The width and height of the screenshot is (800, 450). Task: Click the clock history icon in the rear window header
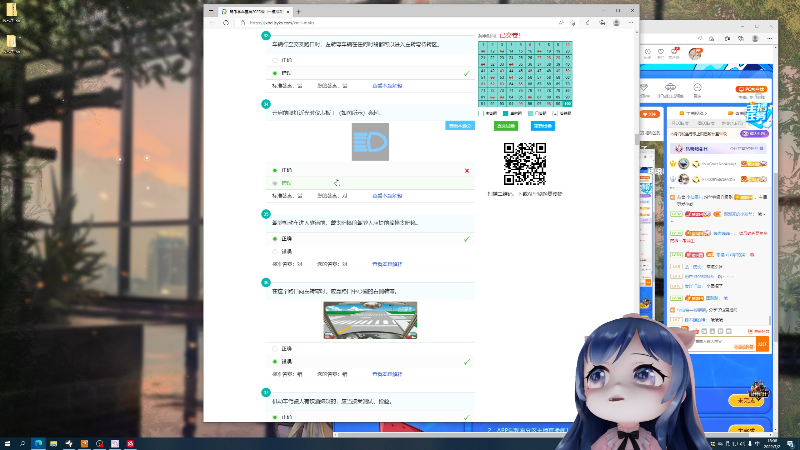(647, 52)
